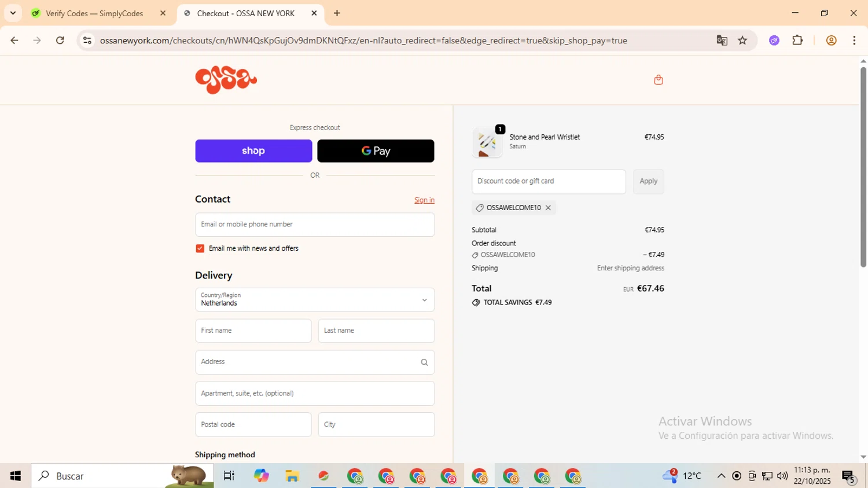Launch Copilot from the taskbar
868x488 pixels.
261,476
